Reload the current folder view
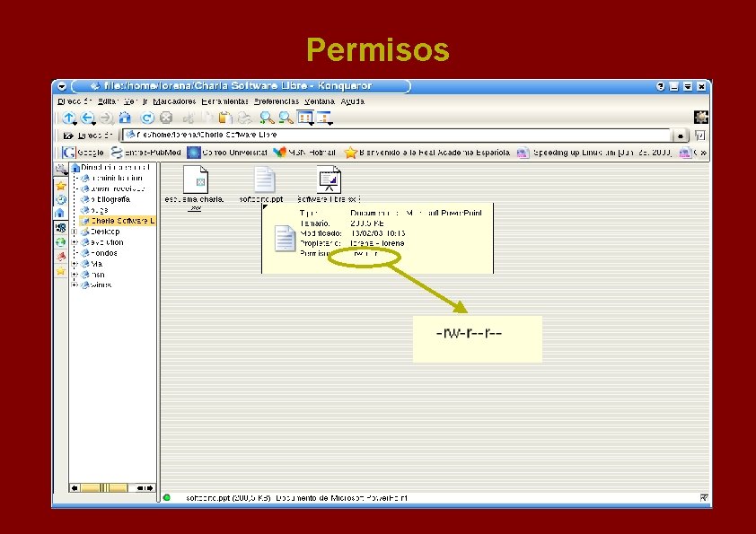The width and height of the screenshot is (756, 534). 147,118
